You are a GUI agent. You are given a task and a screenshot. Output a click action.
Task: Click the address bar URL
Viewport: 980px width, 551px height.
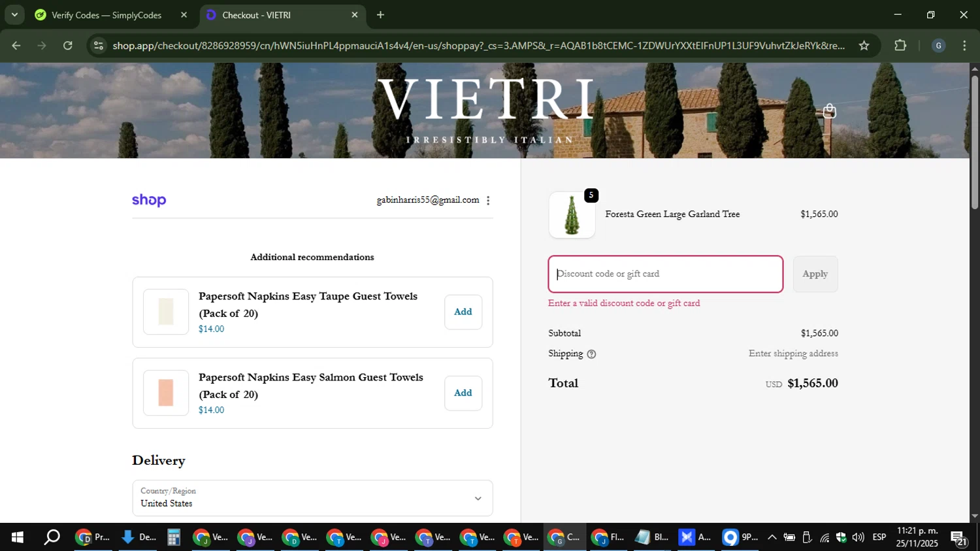coord(478,45)
